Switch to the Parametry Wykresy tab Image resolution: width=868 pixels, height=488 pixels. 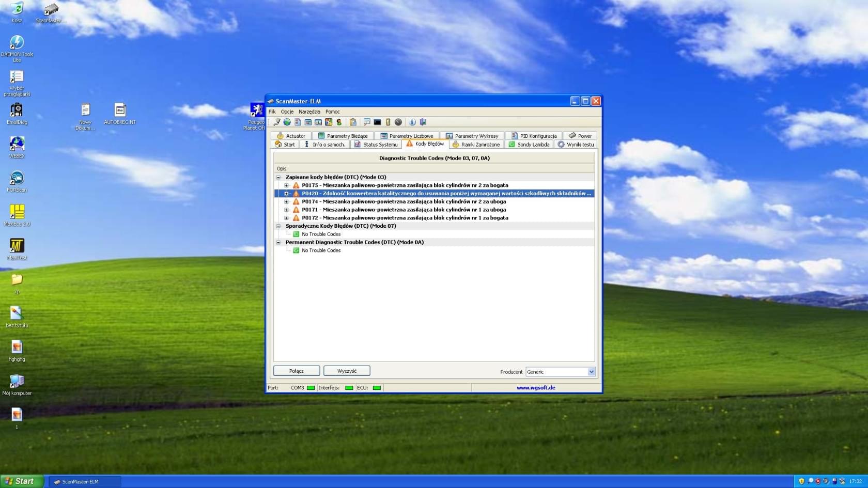coord(472,136)
